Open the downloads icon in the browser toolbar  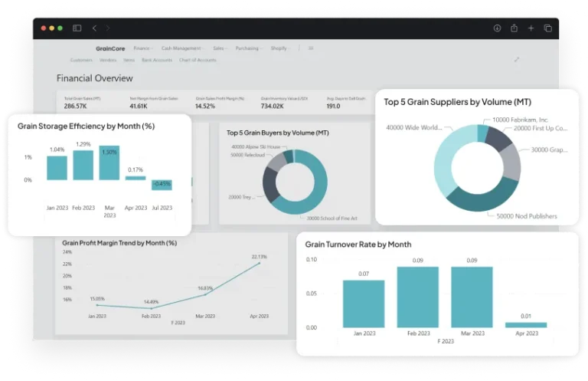click(x=497, y=28)
